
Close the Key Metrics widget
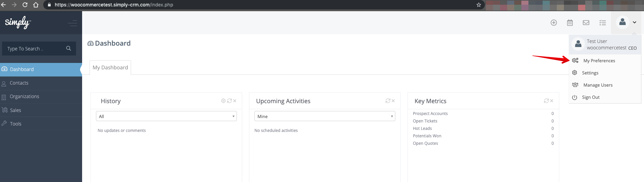(551, 101)
